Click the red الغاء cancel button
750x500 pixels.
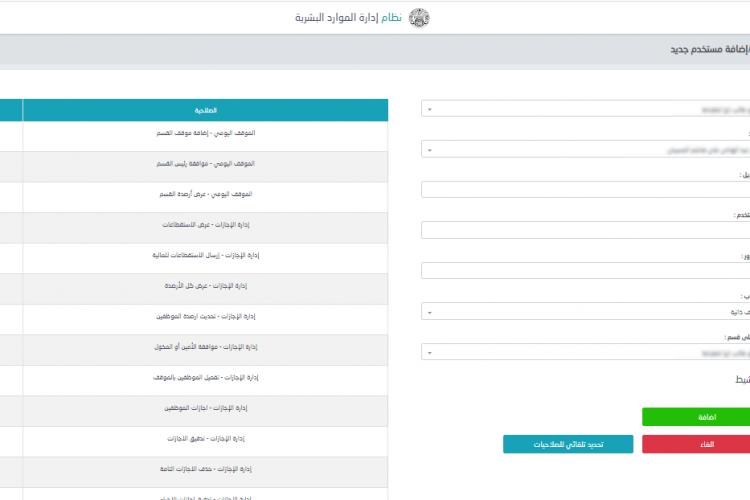(696, 444)
